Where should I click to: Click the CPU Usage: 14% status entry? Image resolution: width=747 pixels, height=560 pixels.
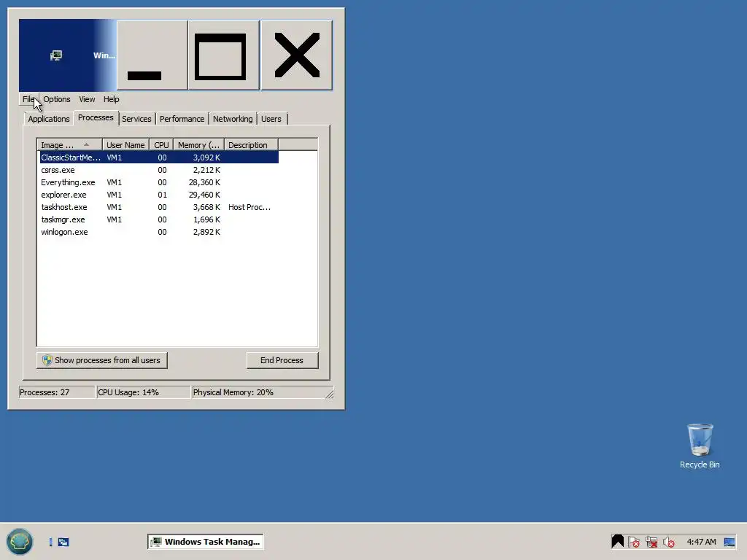143,392
